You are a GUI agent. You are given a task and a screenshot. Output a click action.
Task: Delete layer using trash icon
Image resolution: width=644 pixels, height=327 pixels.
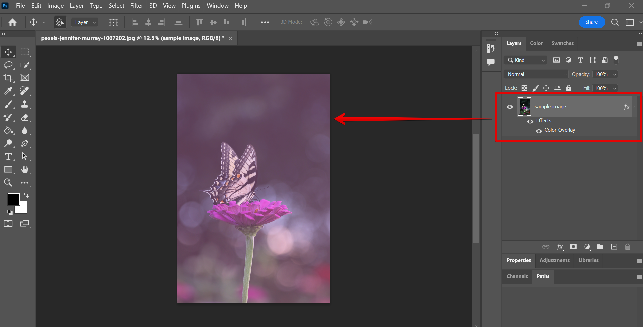pyautogui.click(x=628, y=247)
